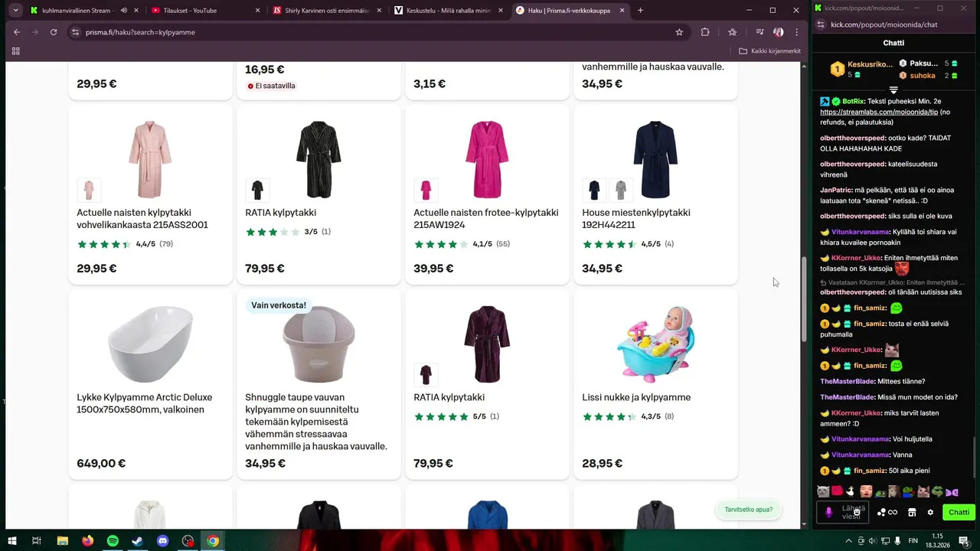Click the pink waffle bathrobe image
The image size is (980, 551).
pos(150,158)
